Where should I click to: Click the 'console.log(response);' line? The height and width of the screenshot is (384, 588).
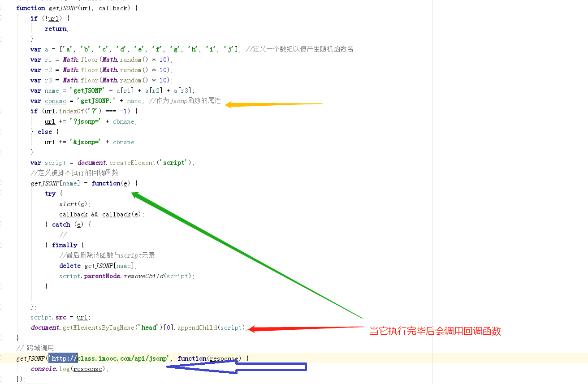[x=70, y=369]
